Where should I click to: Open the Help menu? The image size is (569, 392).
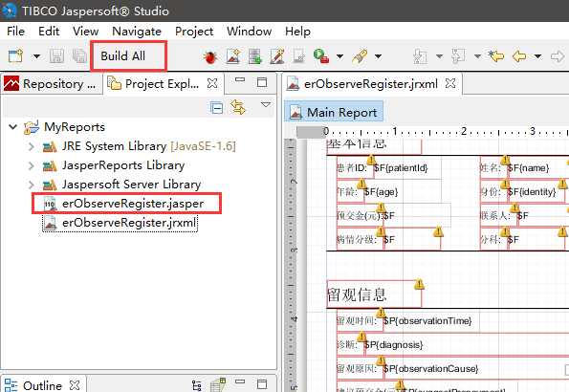tap(297, 32)
